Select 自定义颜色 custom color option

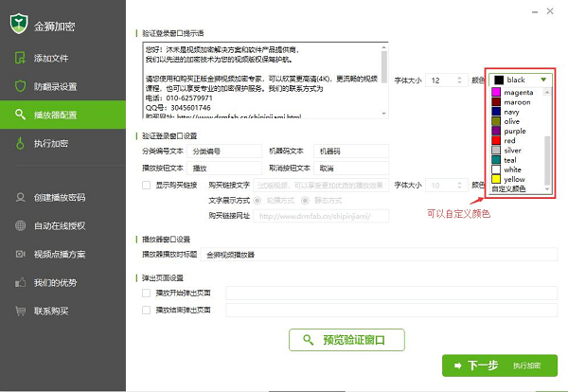click(x=508, y=188)
